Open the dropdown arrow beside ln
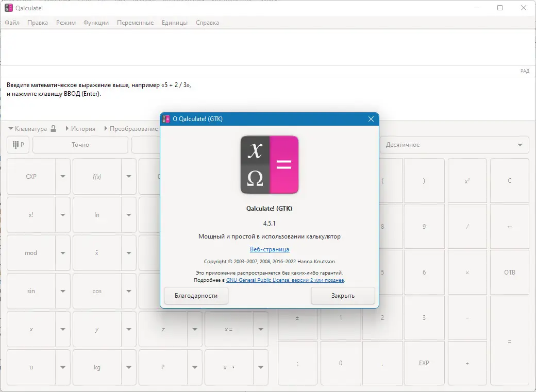The image size is (536, 392). click(x=129, y=215)
